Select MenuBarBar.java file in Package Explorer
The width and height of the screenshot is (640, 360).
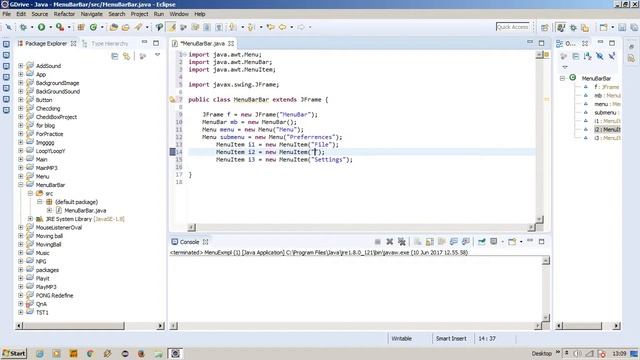pos(85,210)
